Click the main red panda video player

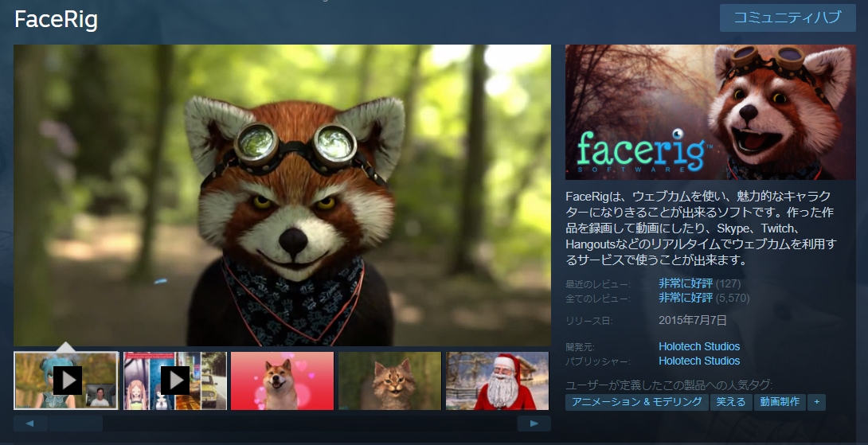coord(283,195)
